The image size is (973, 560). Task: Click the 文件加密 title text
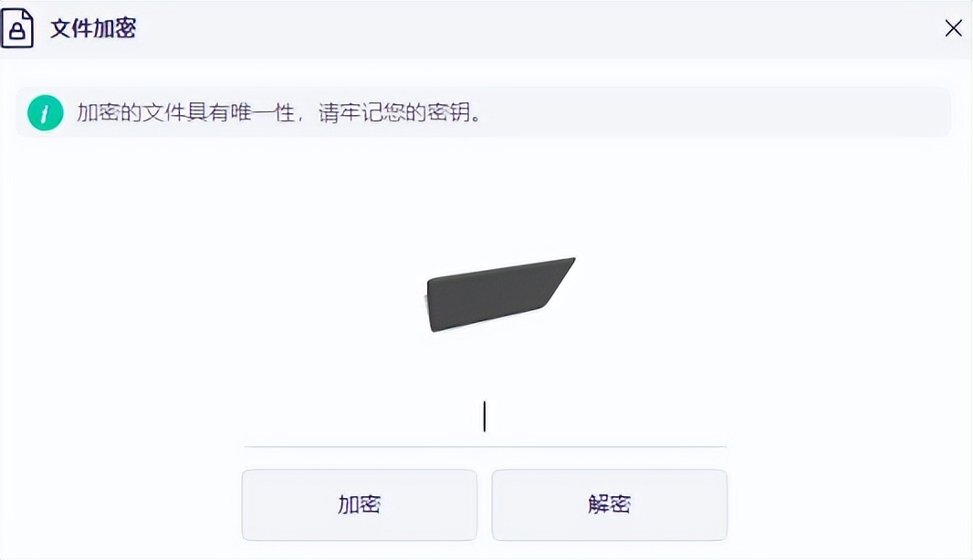[93, 28]
